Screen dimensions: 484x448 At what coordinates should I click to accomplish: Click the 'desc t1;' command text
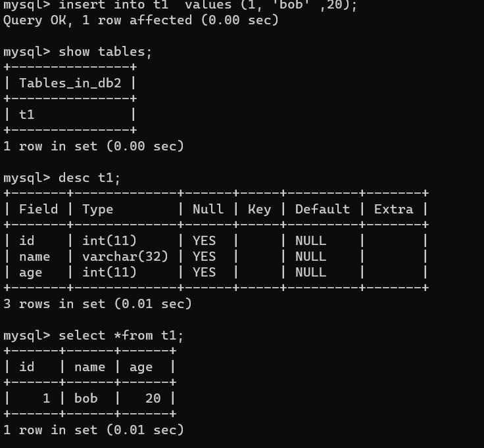coord(89,177)
